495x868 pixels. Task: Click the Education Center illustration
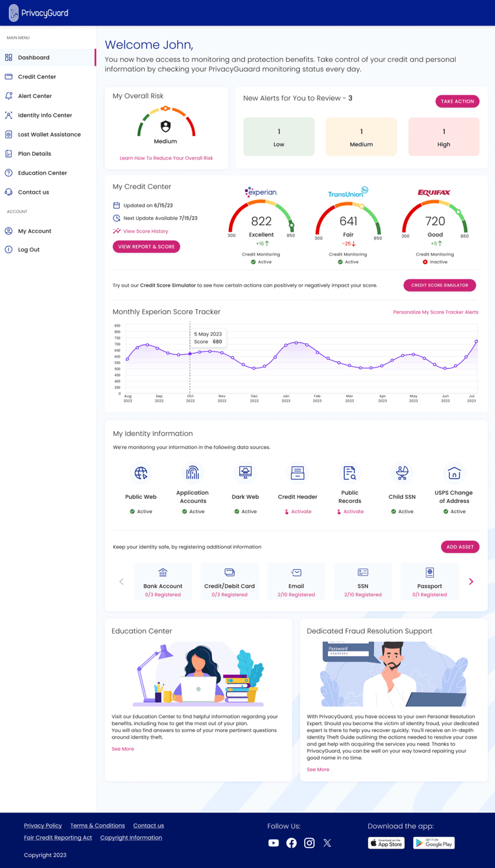[199, 674]
